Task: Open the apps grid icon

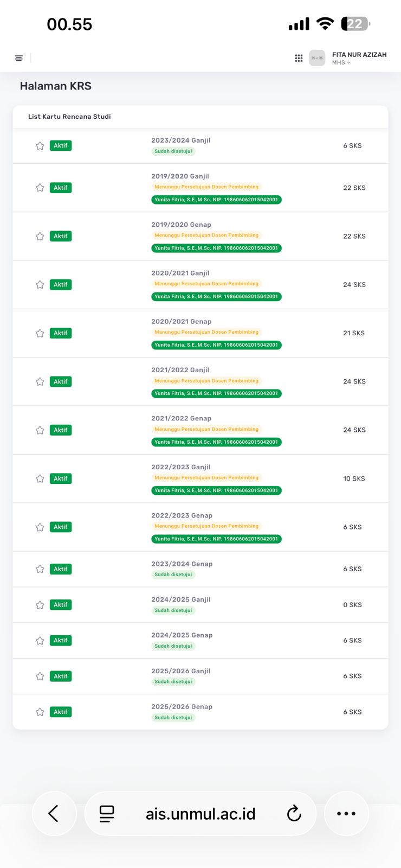Action: [x=299, y=58]
